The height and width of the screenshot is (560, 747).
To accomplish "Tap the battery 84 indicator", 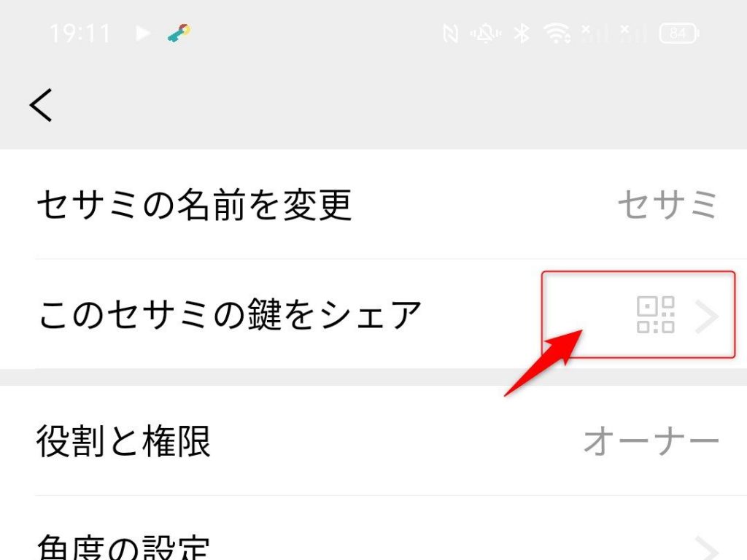I will click(679, 34).
